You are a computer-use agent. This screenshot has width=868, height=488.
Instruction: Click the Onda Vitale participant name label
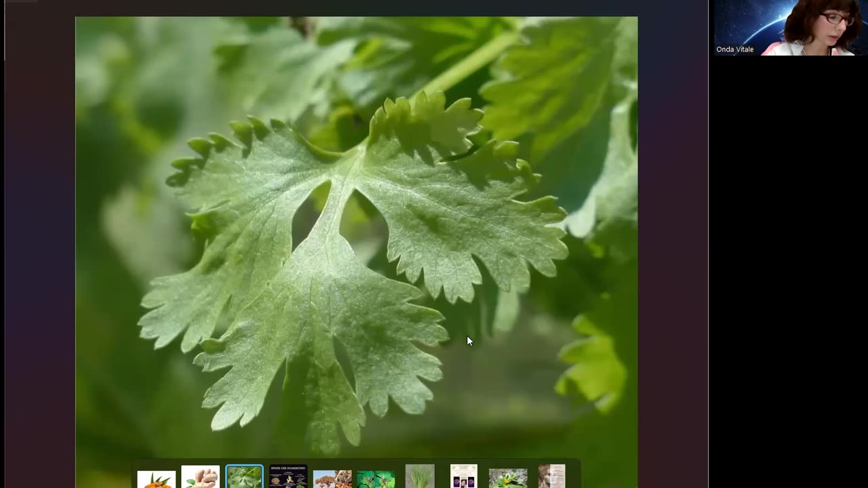click(x=735, y=49)
